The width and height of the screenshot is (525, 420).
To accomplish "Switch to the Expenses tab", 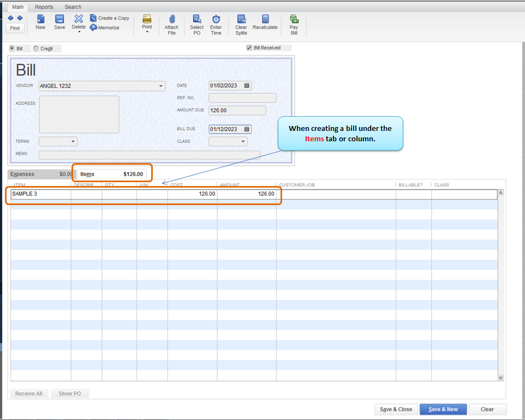I will click(x=23, y=175).
